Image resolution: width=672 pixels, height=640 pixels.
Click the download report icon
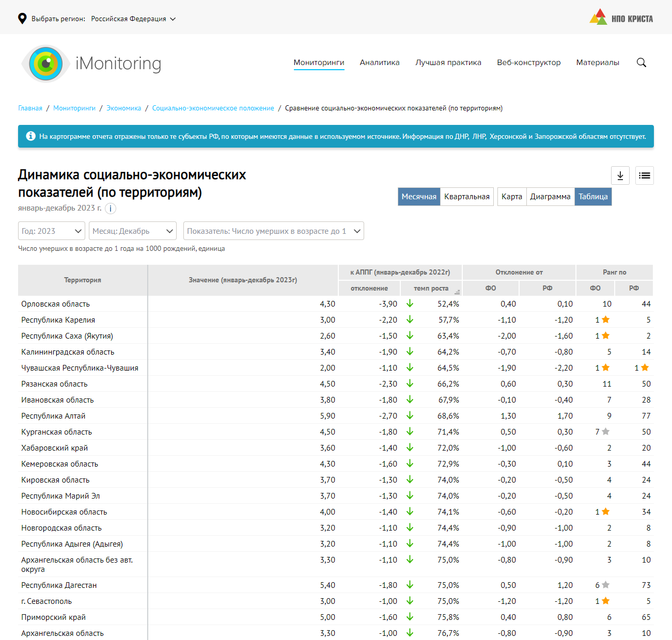pos(620,175)
